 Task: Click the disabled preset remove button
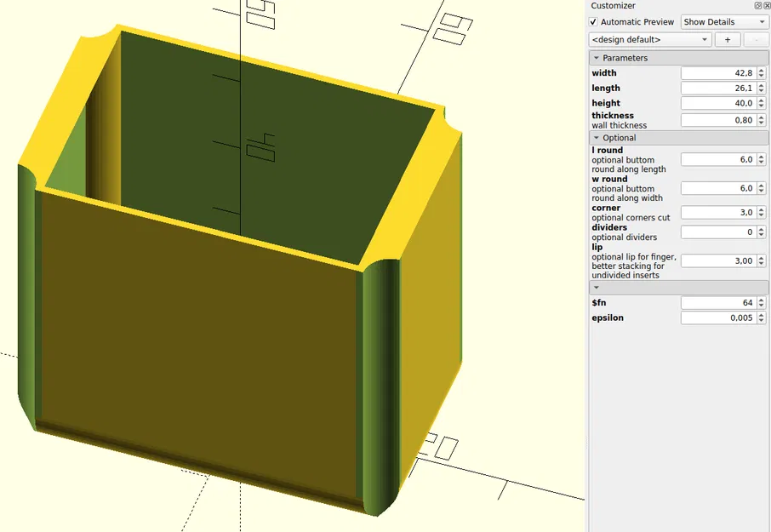[x=756, y=39]
